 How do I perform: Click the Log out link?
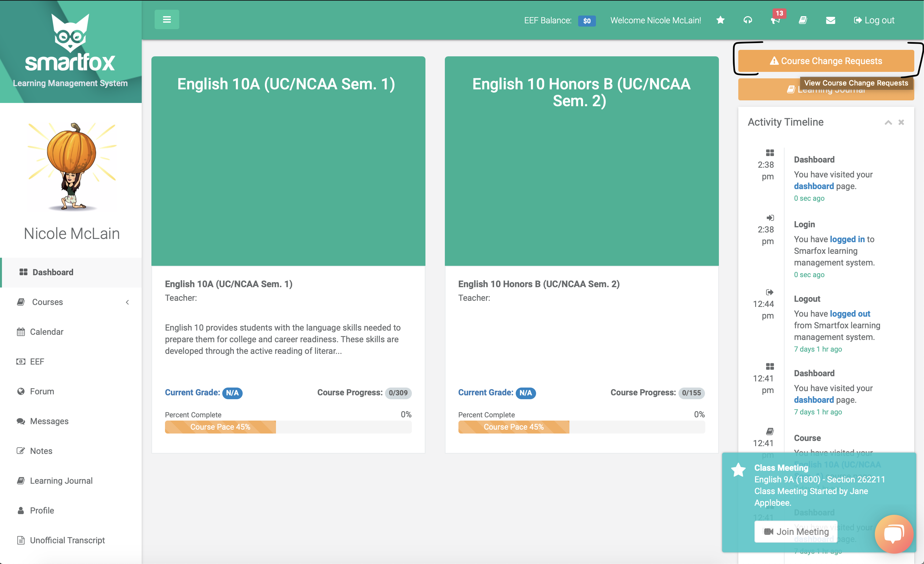point(874,20)
